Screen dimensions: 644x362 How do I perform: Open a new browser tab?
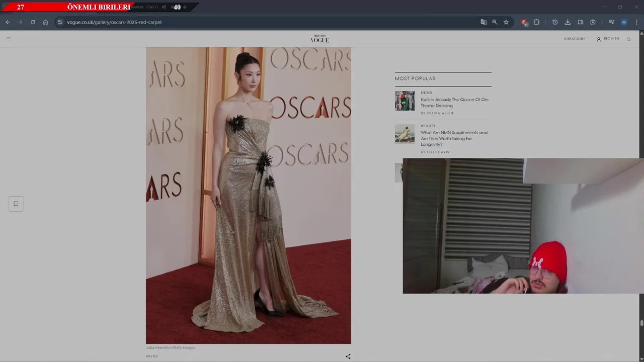pos(185,7)
